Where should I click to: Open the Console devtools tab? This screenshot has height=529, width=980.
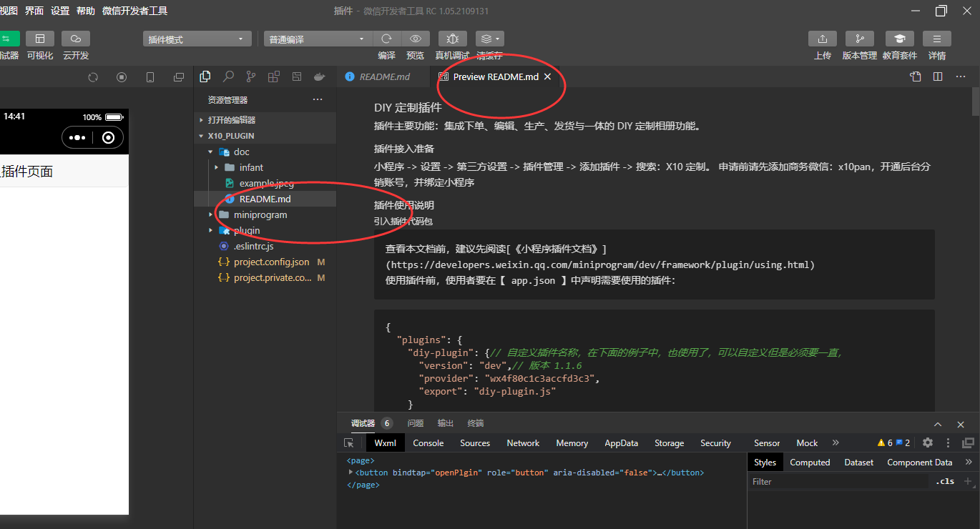428,443
